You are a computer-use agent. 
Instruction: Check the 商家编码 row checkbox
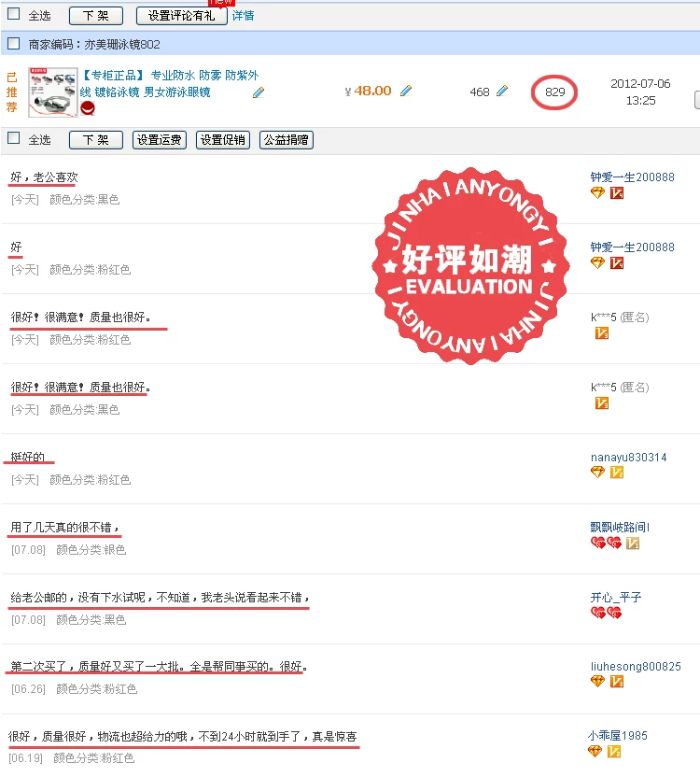[14, 44]
